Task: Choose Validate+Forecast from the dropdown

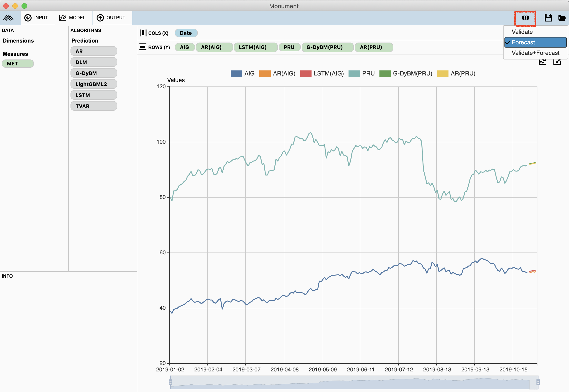Action: pos(535,53)
